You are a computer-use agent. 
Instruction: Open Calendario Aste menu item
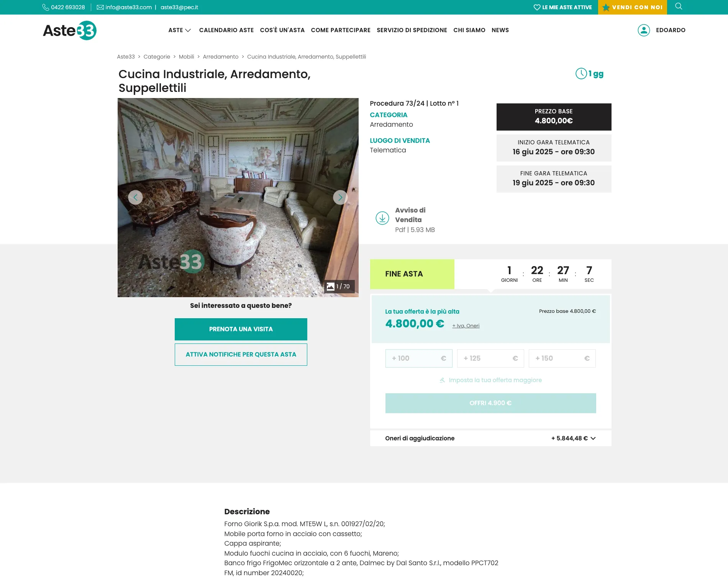pyautogui.click(x=226, y=30)
